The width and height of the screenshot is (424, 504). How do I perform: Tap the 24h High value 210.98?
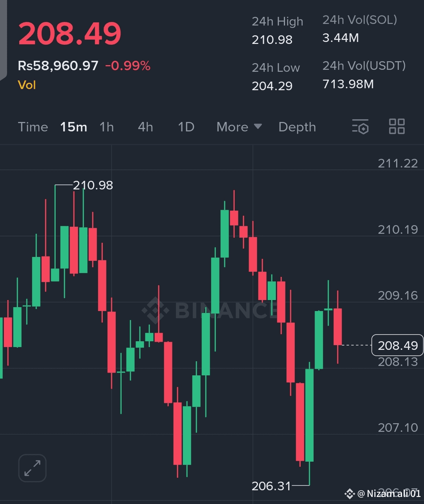272,40
